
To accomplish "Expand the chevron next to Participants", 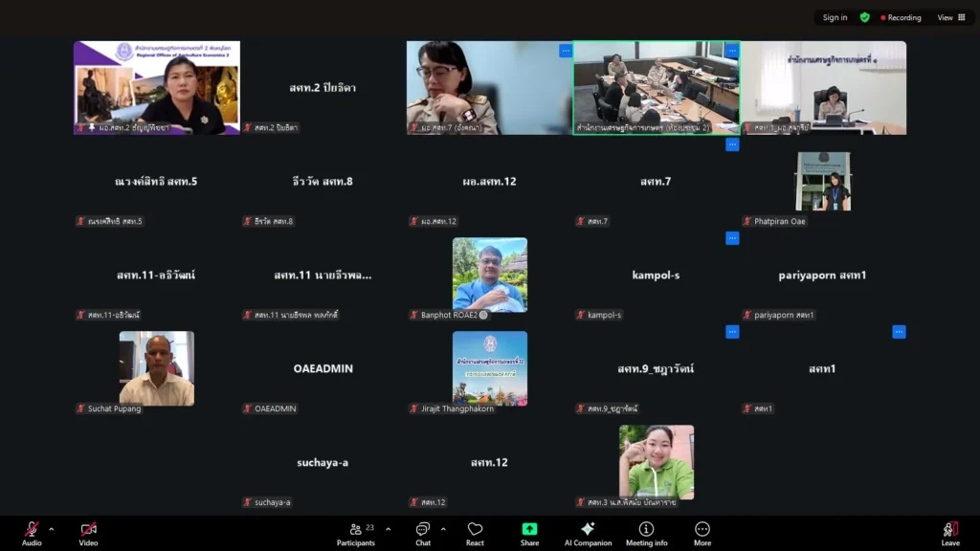I will click(388, 529).
